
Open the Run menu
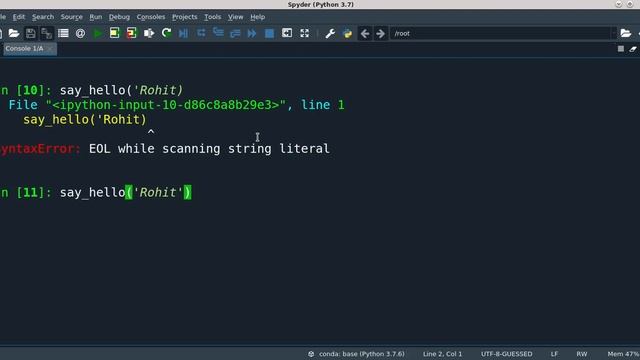pyautogui.click(x=96, y=17)
